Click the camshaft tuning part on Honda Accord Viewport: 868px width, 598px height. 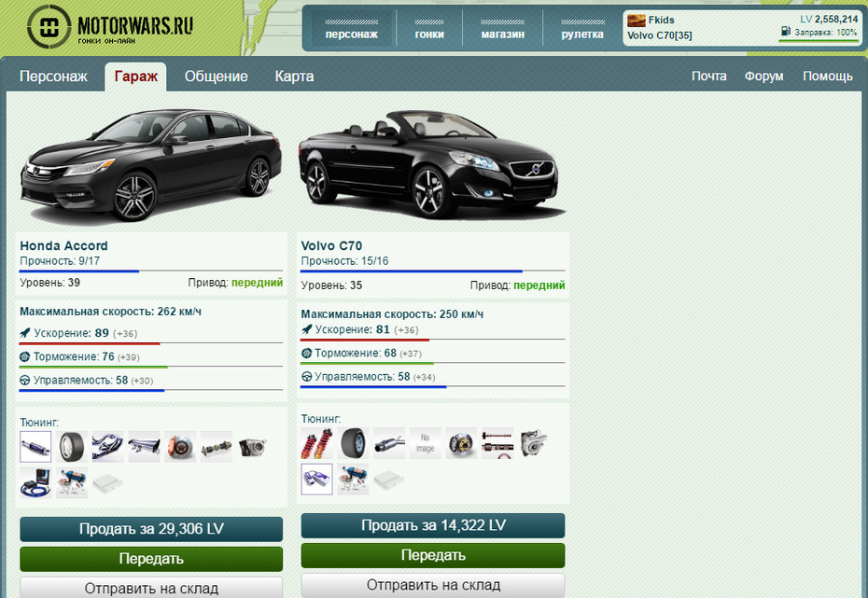[217, 447]
